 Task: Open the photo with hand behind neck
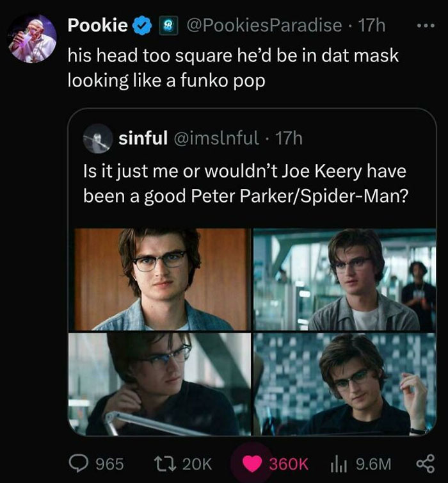coord(159,384)
